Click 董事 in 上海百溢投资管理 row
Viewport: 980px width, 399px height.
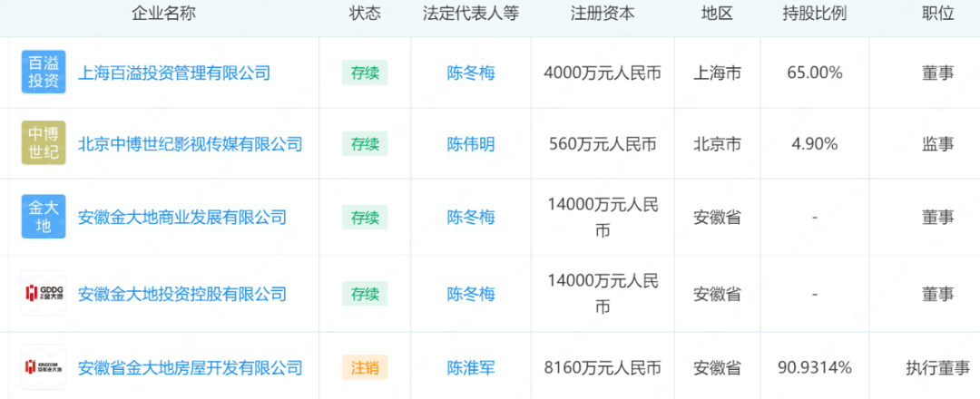937,73
